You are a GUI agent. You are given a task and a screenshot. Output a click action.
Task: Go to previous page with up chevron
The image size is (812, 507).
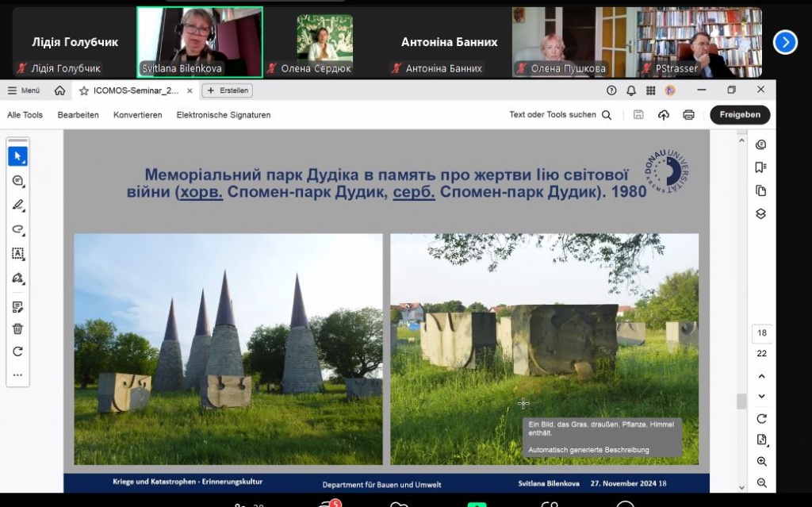tap(761, 376)
